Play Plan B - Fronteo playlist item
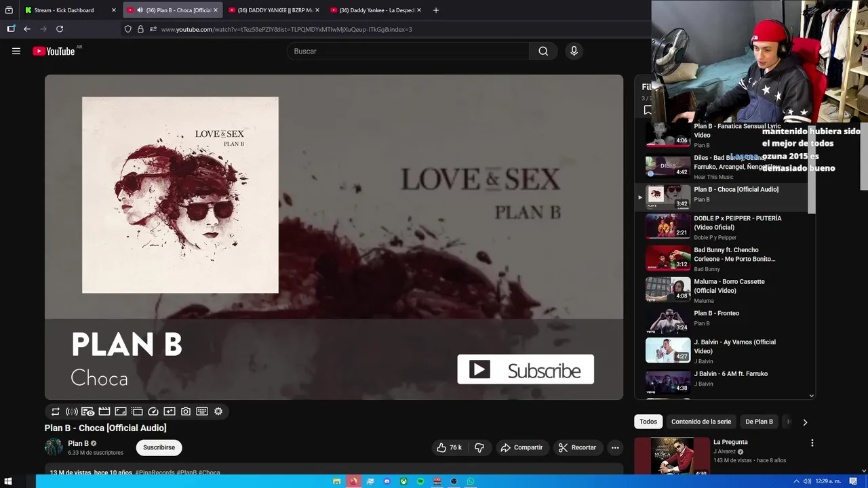The image size is (868, 488). tap(722, 321)
